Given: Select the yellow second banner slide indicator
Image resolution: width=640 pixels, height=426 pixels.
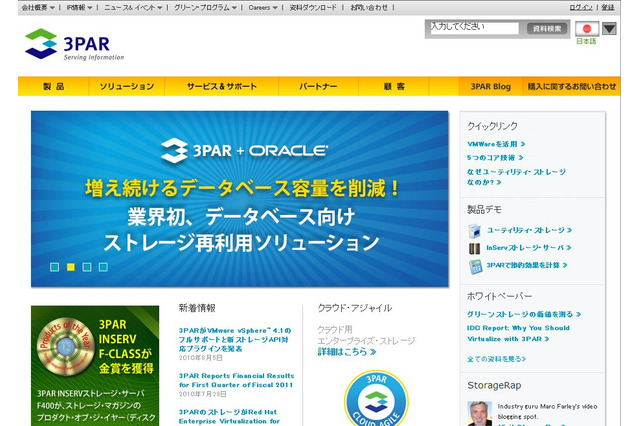Looking at the screenshot, I should point(71,267).
